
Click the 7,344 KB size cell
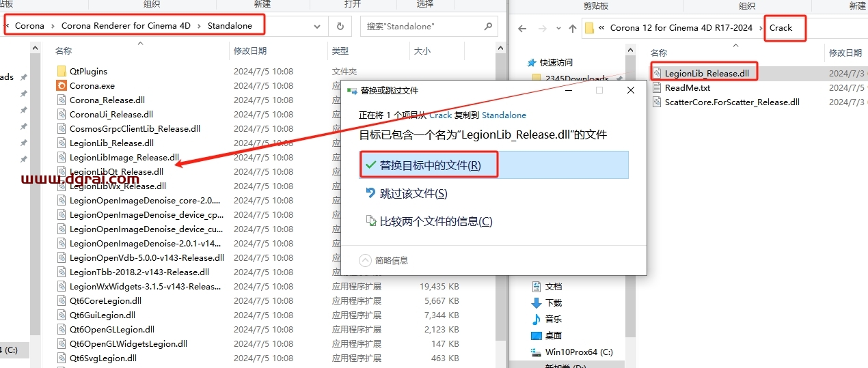[x=442, y=315]
